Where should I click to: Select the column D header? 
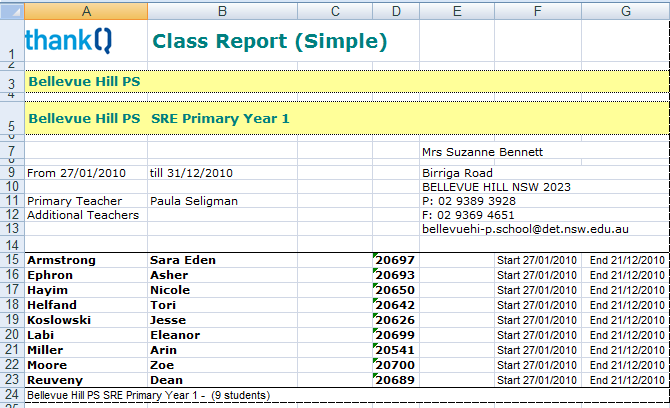(396, 11)
